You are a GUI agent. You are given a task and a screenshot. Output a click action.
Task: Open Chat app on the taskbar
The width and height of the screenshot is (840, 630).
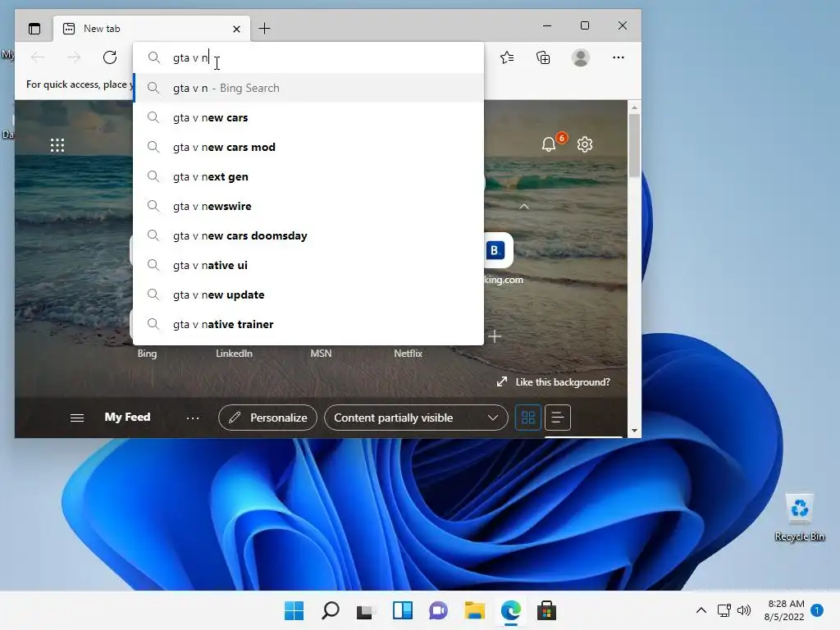pos(438,610)
